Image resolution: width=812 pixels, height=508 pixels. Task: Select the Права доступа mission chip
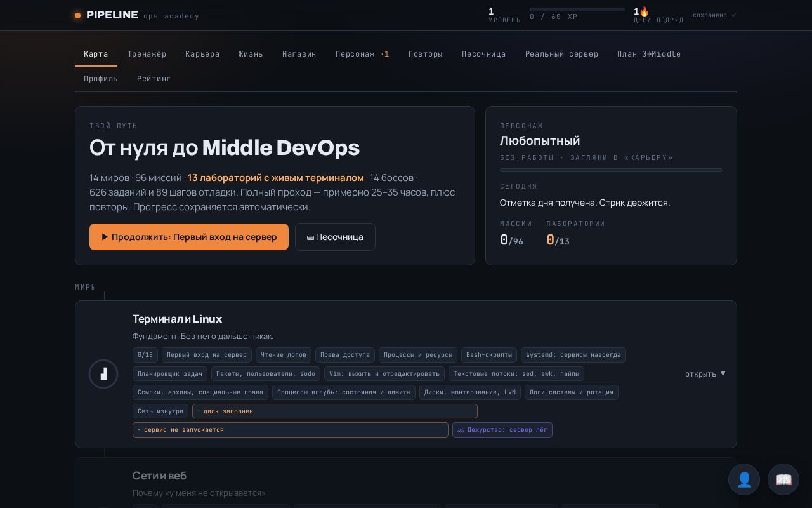pos(345,355)
